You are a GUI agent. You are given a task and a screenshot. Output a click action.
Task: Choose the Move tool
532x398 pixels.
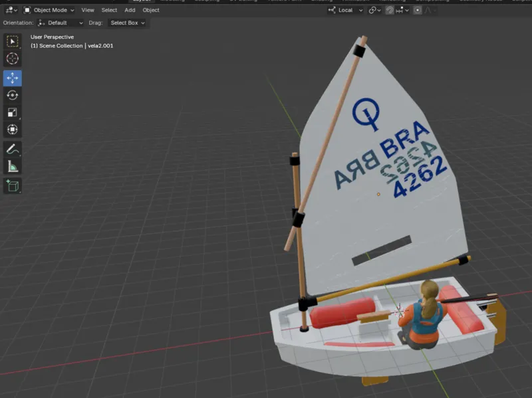coord(13,78)
